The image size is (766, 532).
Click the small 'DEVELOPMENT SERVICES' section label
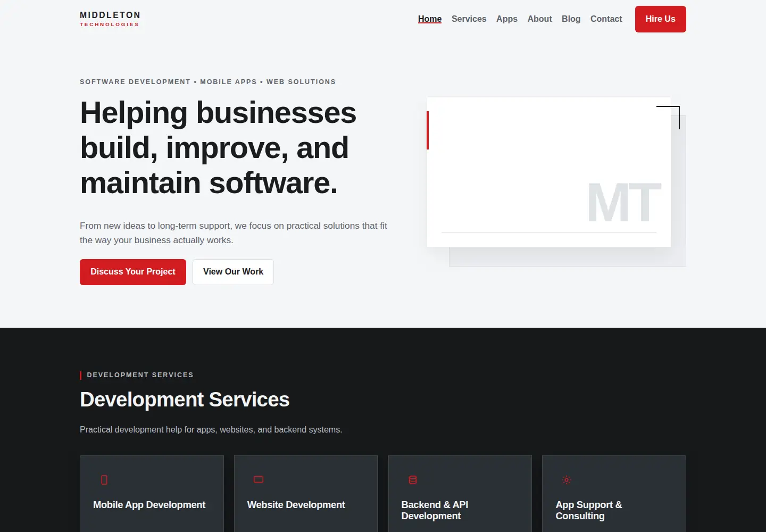tap(140, 375)
